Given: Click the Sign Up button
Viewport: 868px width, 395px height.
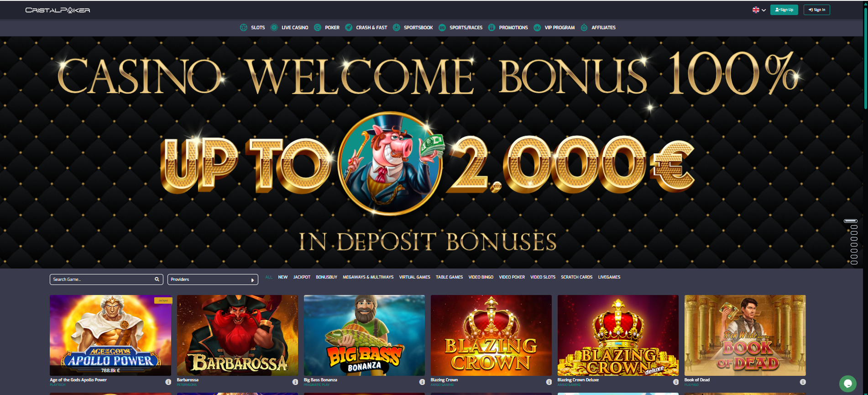Looking at the screenshot, I should click(784, 10).
